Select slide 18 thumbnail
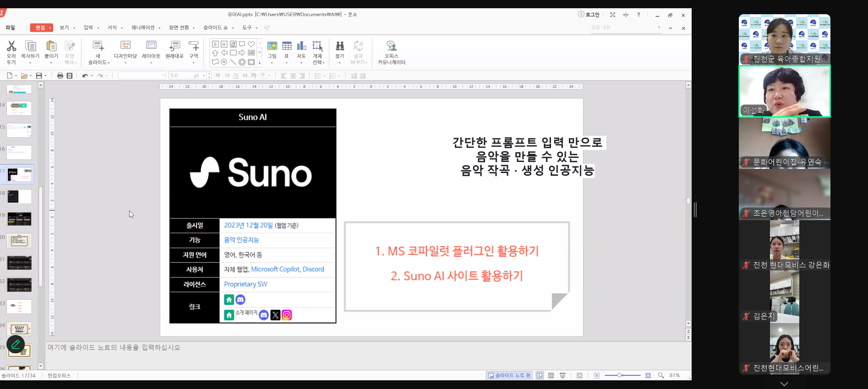 click(19, 196)
